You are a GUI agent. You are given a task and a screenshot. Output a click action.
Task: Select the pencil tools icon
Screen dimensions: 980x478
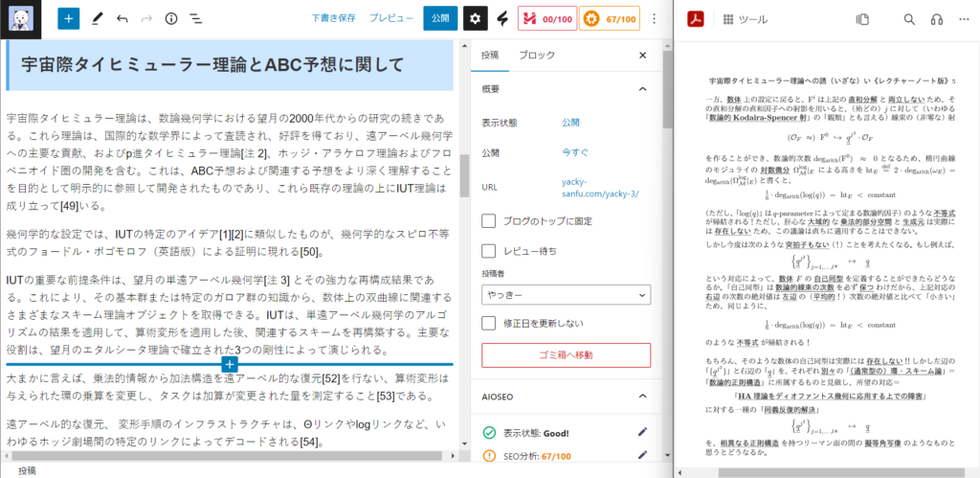pyautogui.click(x=97, y=19)
